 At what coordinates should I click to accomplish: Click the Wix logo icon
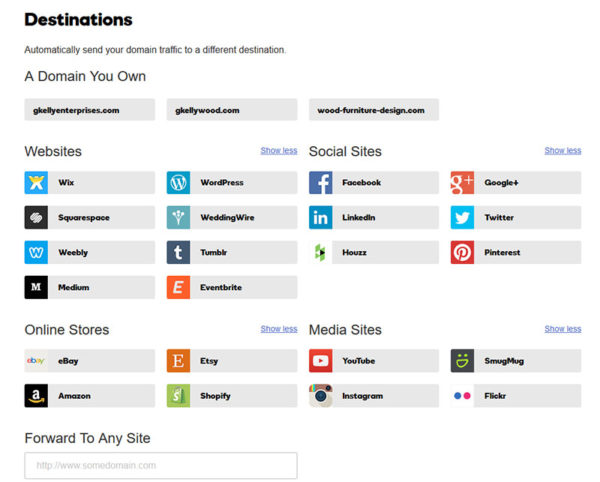(x=36, y=183)
